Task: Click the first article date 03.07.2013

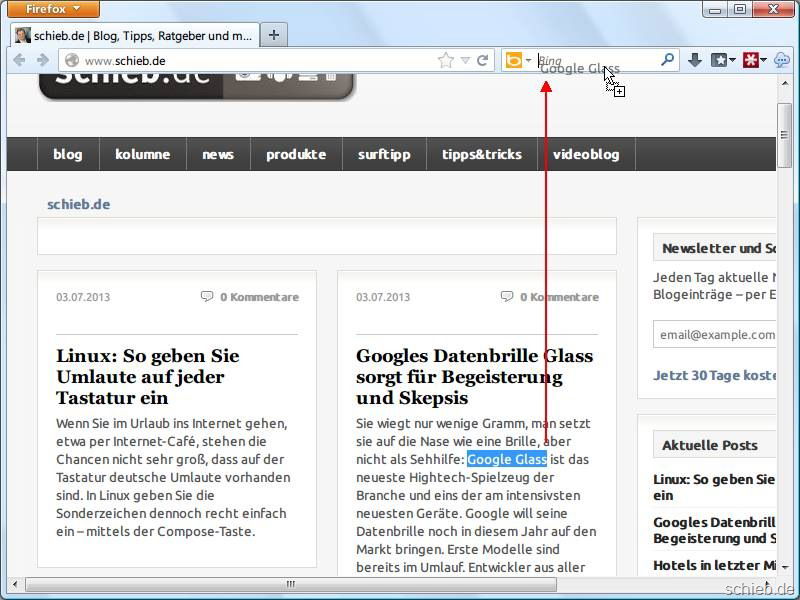Action: click(83, 297)
